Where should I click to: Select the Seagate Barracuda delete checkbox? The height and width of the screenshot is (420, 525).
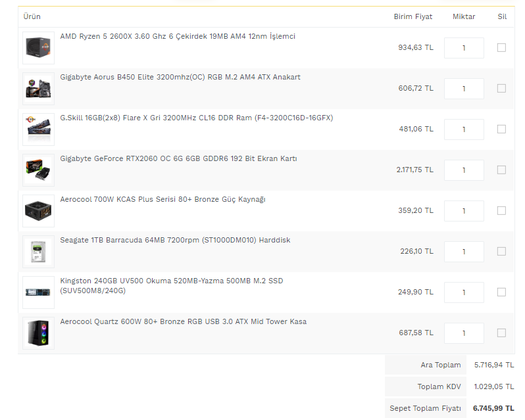tap(501, 251)
